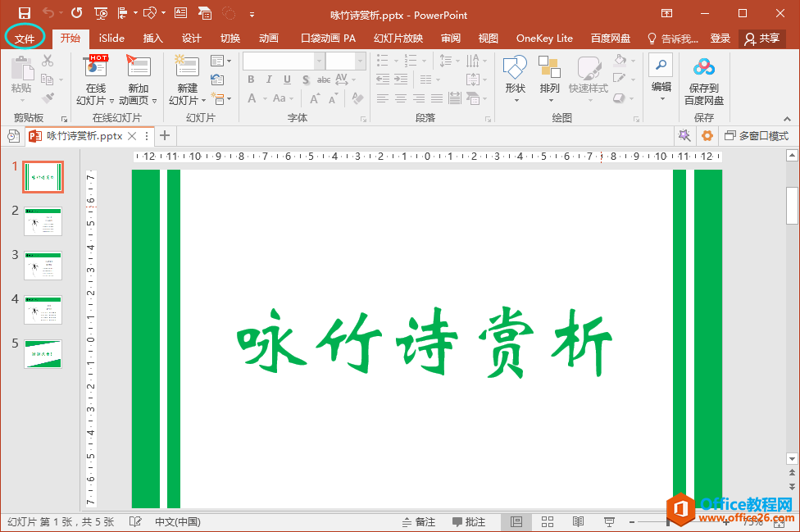
Task: Toggle Bold formatting button
Action: pos(251,80)
